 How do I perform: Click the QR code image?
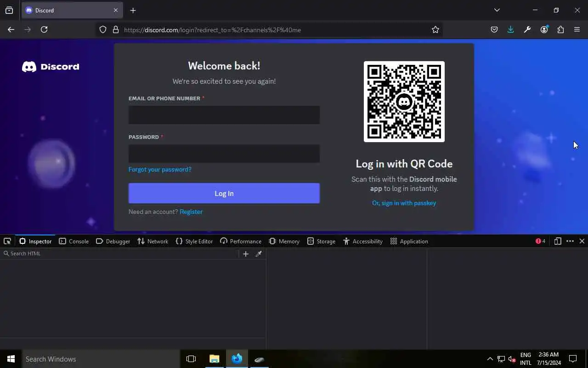pyautogui.click(x=404, y=102)
